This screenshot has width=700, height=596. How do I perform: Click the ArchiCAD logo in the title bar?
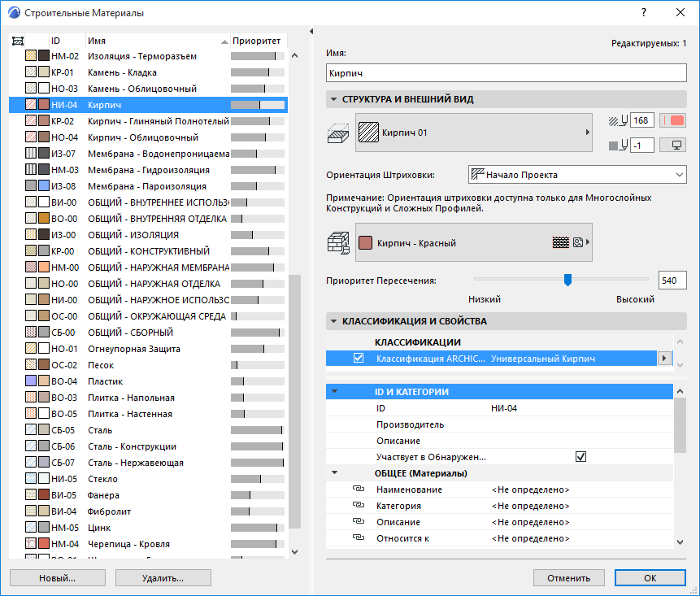click(x=14, y=12)
